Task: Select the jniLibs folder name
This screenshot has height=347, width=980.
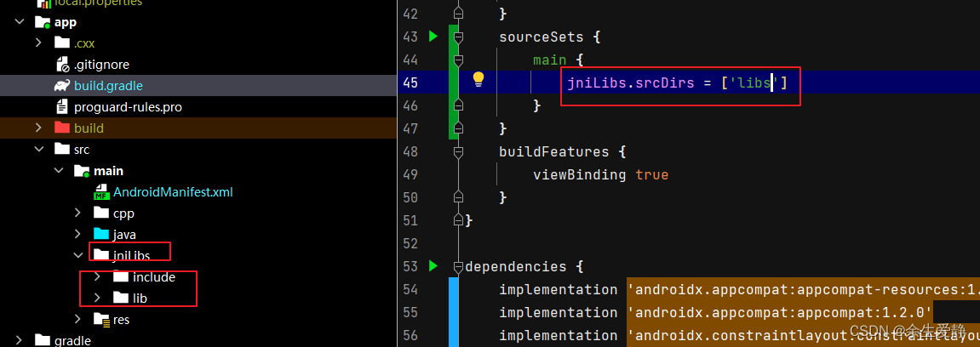Action: [131, 255]
